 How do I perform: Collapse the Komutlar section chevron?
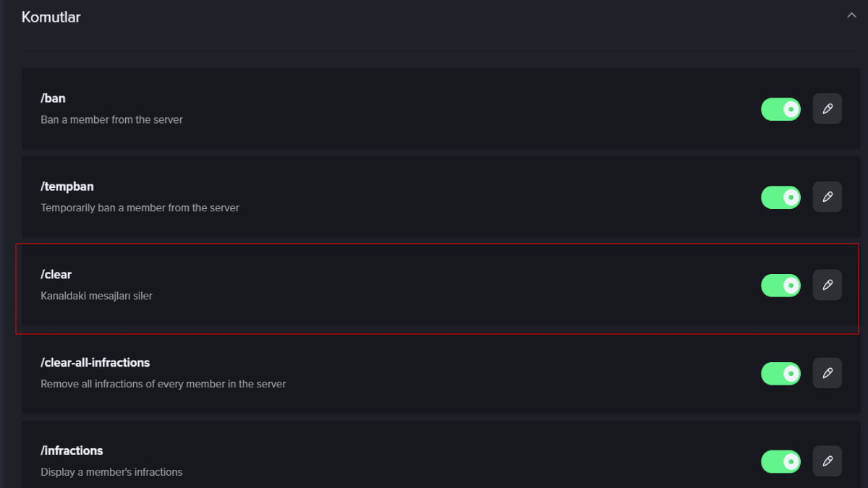(x=851, y=16)
